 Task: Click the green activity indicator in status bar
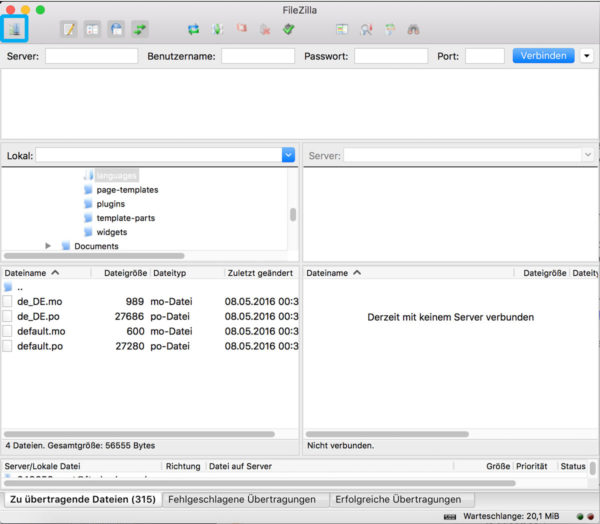[580, 517]
